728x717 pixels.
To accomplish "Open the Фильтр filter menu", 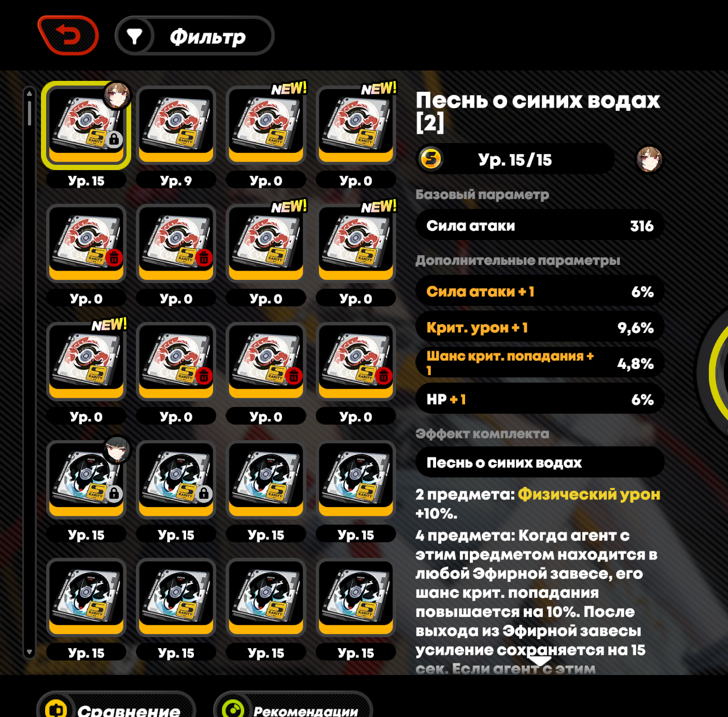I will (x=194, y=36).
